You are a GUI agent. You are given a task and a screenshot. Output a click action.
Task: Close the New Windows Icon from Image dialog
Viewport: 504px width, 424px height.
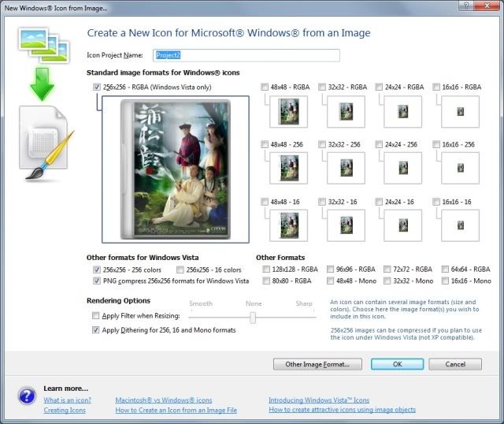tap(487, 6)
